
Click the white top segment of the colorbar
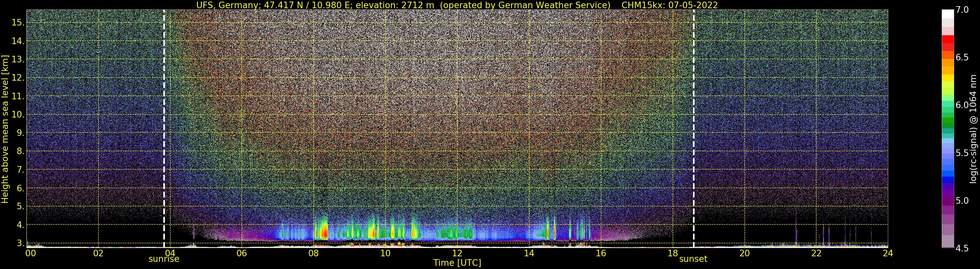click(948, 14)
